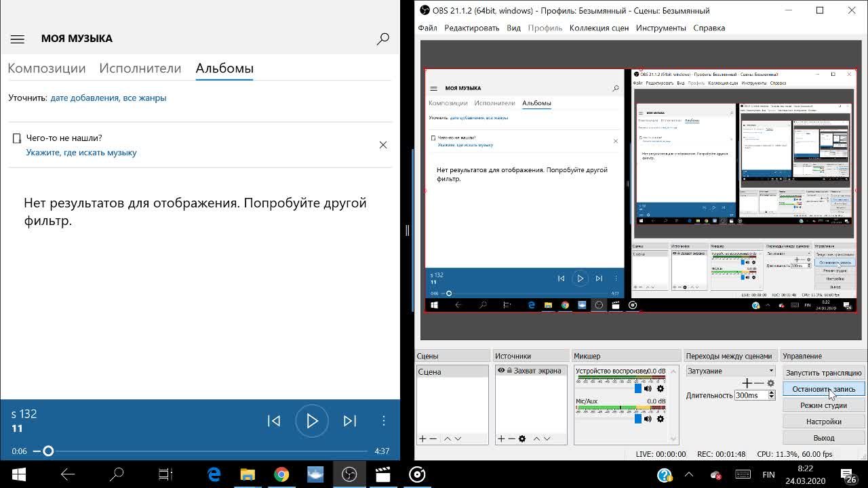Mute the Устройство воспроизведения audio

648,388
